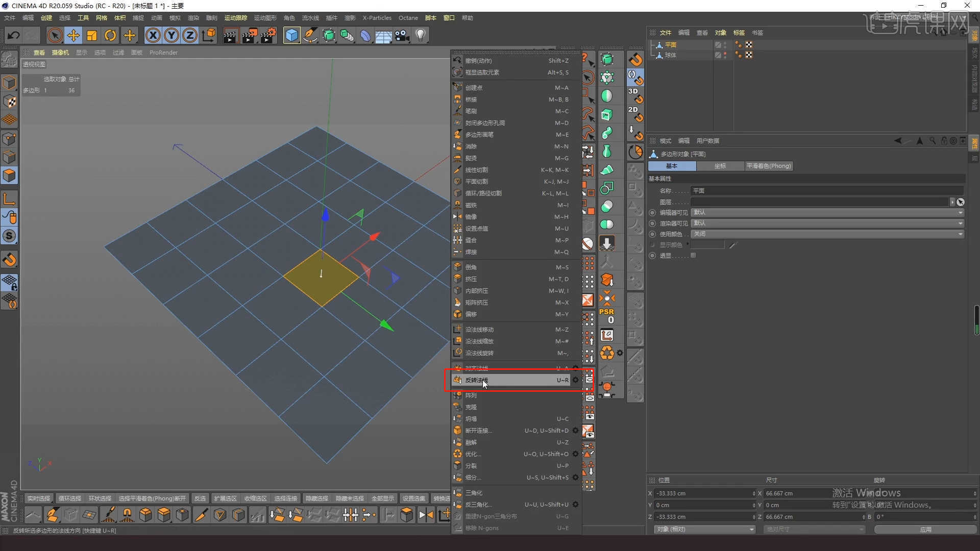The width and height of the screenshot is (980, 551).
Task: Switch to Polygon mode in the left toolbar
Action: tap(9, 176)
